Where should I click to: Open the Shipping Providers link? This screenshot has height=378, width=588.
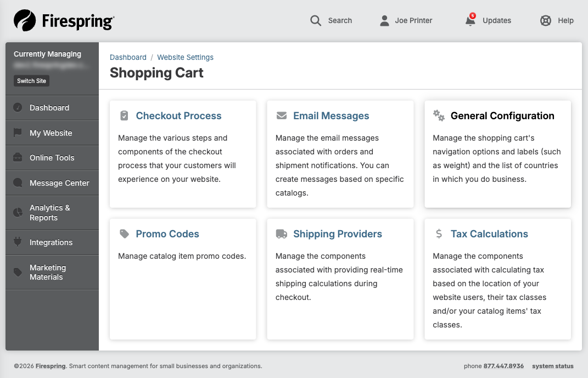[338, 234]
